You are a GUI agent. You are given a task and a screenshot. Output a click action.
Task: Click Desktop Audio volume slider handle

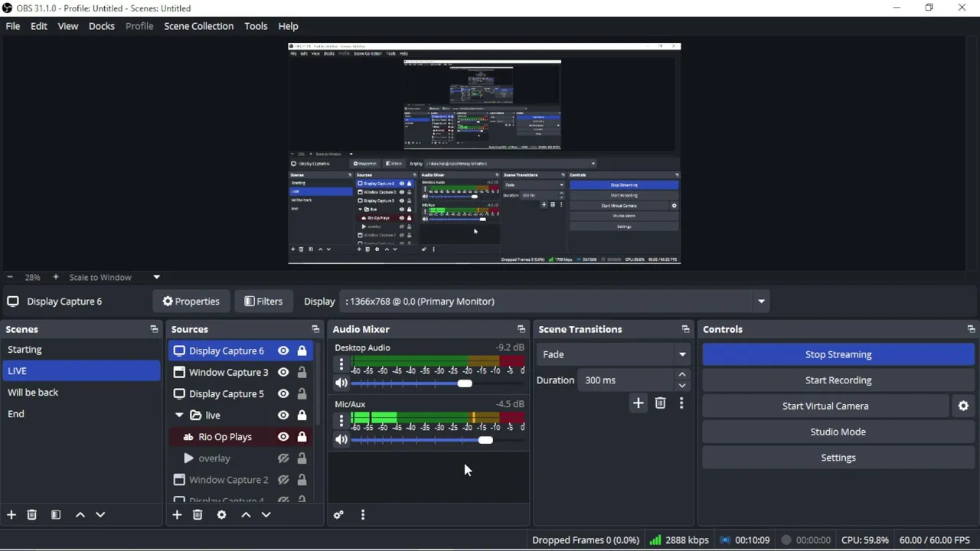click(x=465, y=383)
